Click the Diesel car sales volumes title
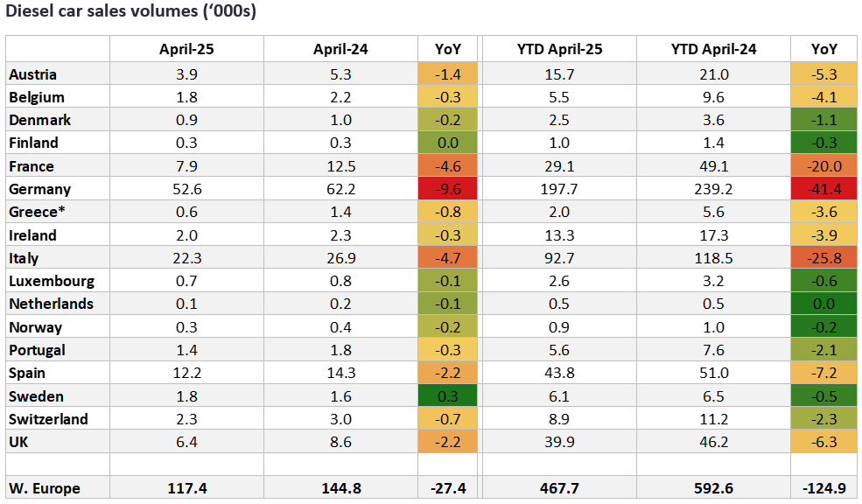 pos(131,14)
